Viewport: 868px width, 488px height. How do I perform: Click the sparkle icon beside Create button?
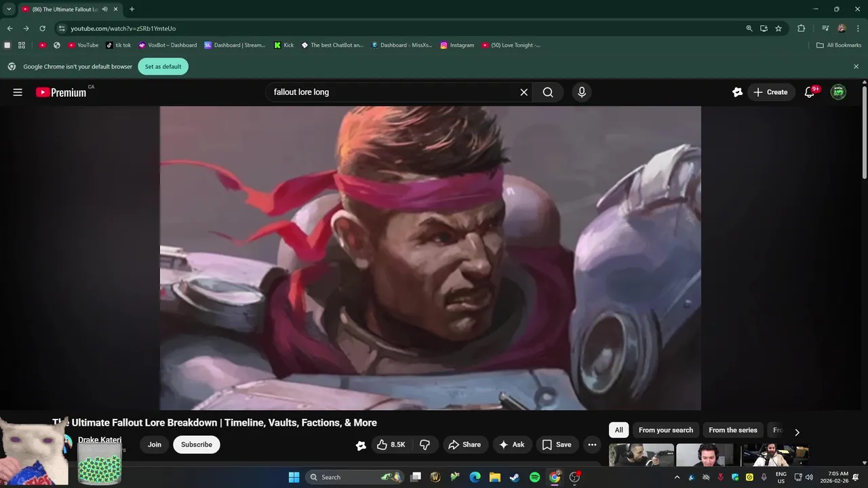tap(738, 92)
